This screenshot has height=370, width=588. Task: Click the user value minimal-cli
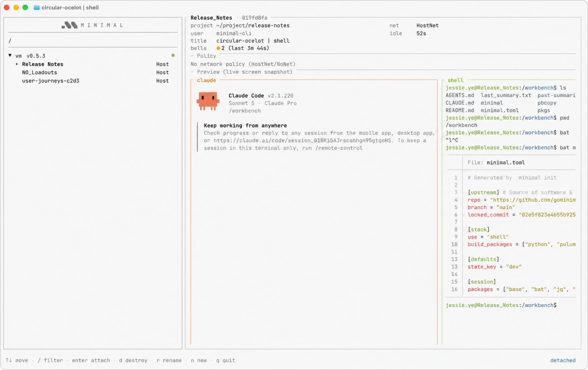234,33
